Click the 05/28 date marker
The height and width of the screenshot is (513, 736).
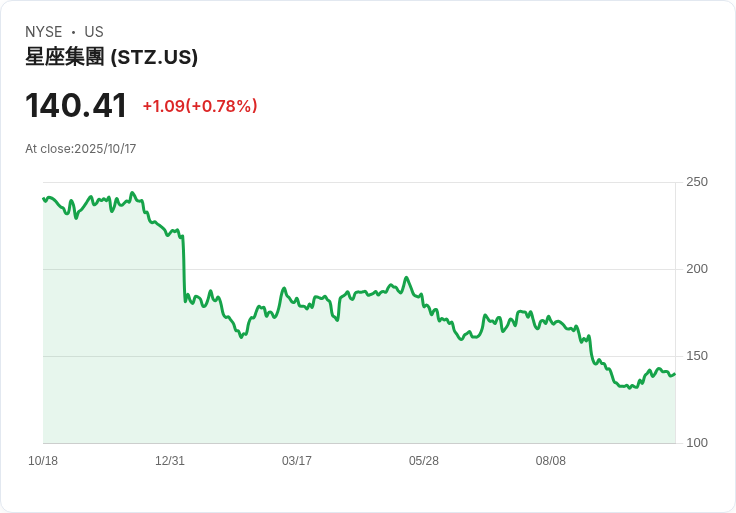coord(424,461)
